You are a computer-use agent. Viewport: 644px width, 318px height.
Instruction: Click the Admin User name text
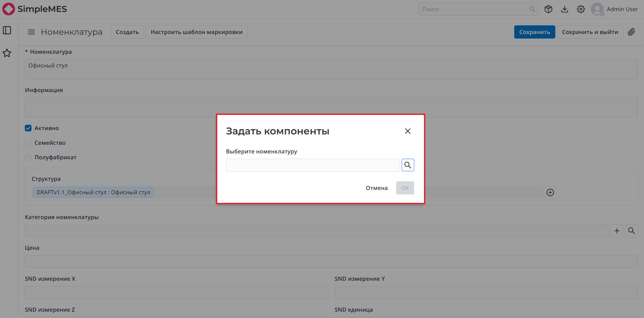tap(622, 9)
